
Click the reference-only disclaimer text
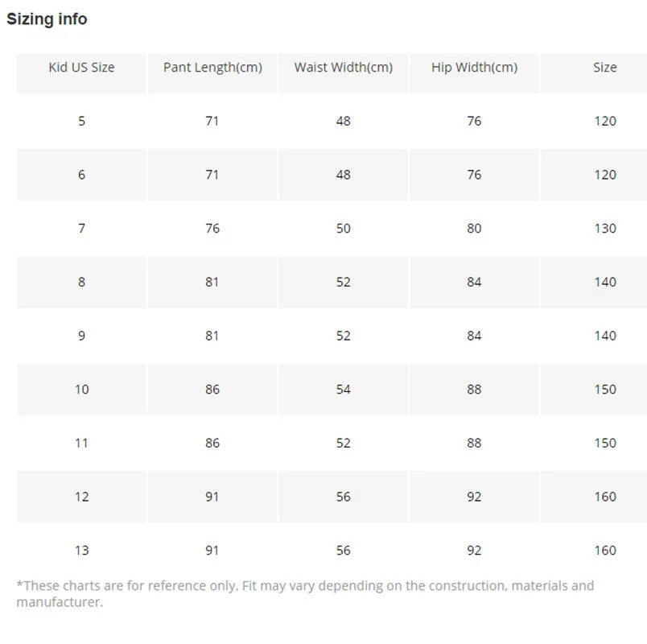click(305, 593)
